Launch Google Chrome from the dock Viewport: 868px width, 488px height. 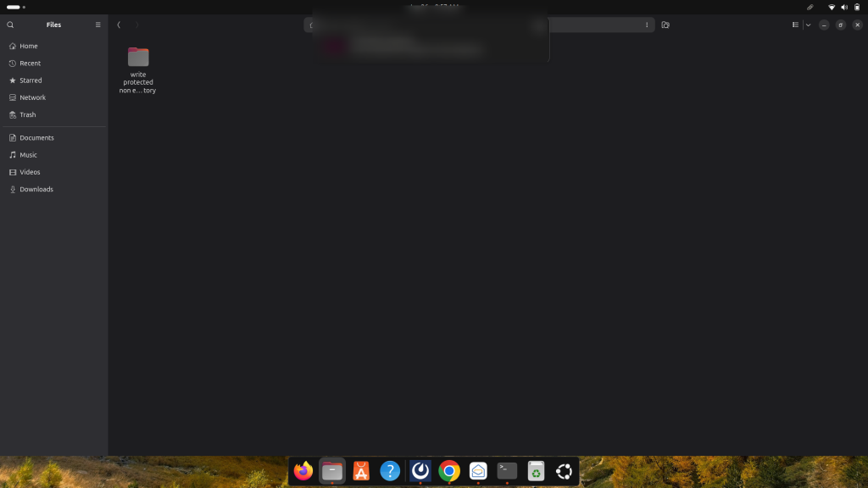(448, 471)
